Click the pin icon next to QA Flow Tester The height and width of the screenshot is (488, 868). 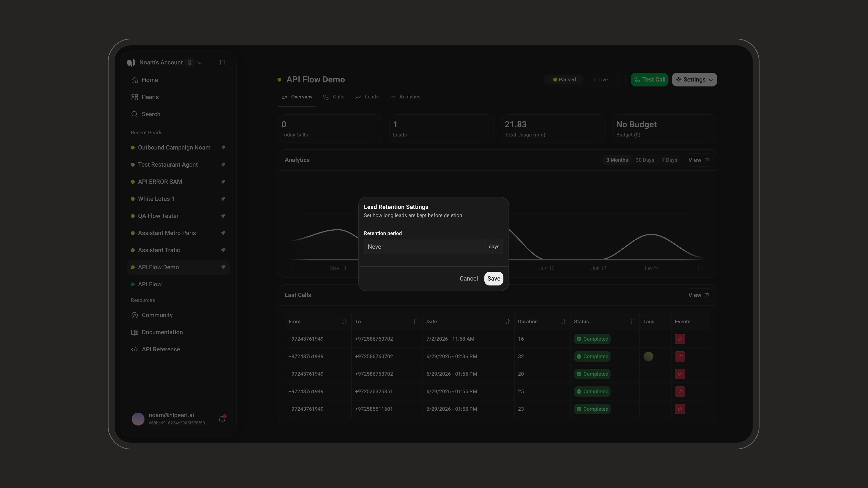coord(223,216)
